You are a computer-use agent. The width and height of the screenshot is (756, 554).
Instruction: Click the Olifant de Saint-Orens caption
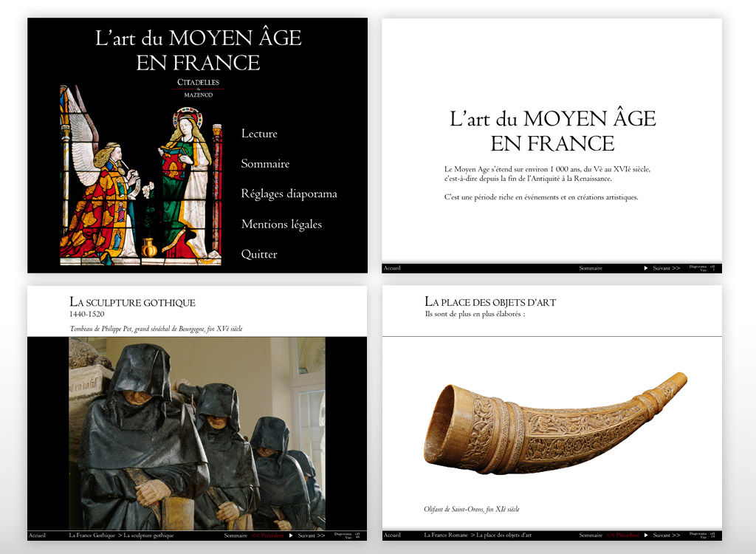pyautogui.click(x=472, y=509)
